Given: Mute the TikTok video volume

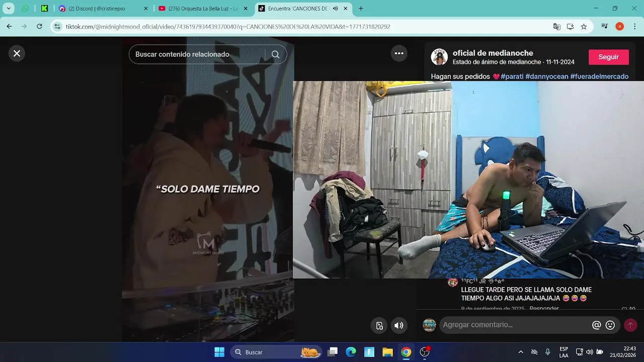Looking at the screenshot, I should [x=398, y=325].
